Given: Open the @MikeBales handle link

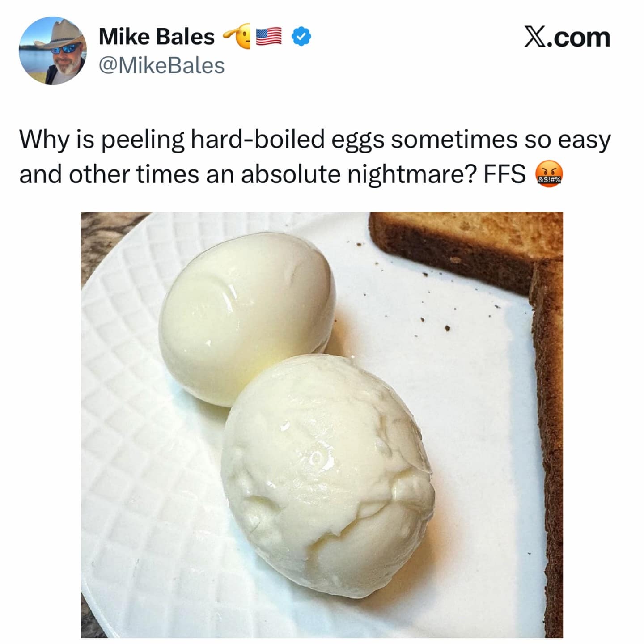Looking at the screenshot, I should [161, 66].
